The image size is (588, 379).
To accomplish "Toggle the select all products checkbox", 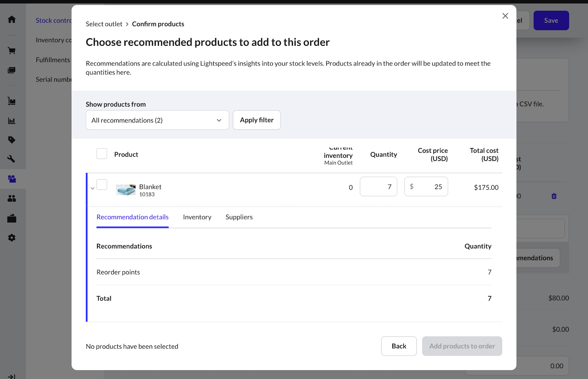I will click(102, 154).
